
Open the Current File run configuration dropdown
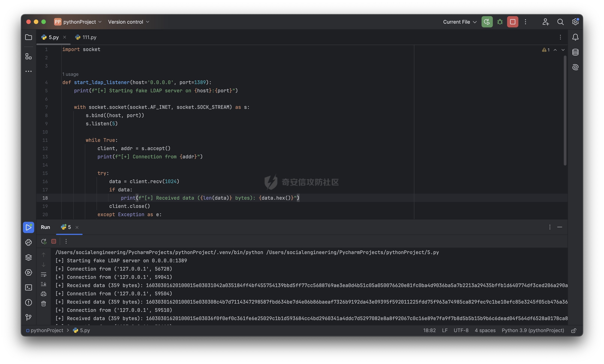click(x=460, y=22)
